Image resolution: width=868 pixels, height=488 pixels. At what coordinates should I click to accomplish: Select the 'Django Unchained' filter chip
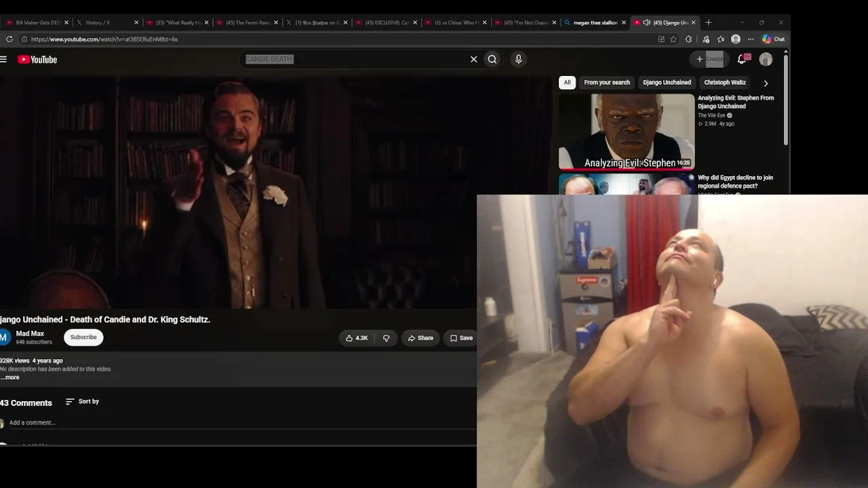click(667, 83)
